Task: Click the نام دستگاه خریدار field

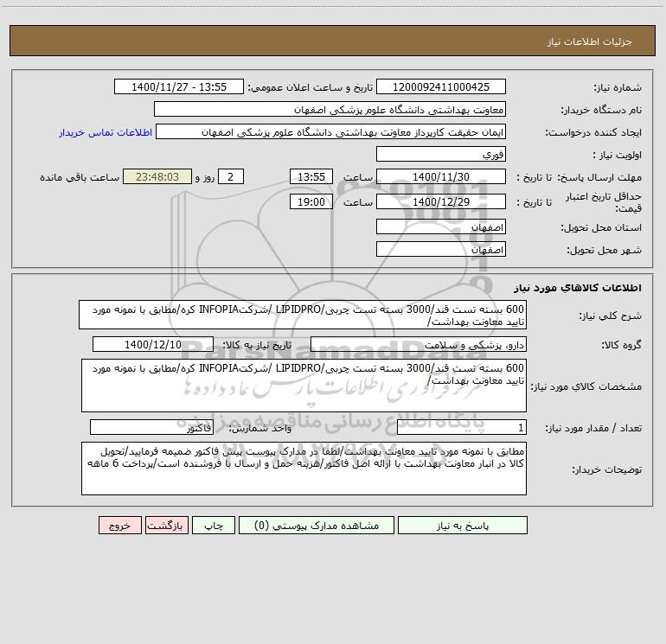Action: tap(330, 109)
